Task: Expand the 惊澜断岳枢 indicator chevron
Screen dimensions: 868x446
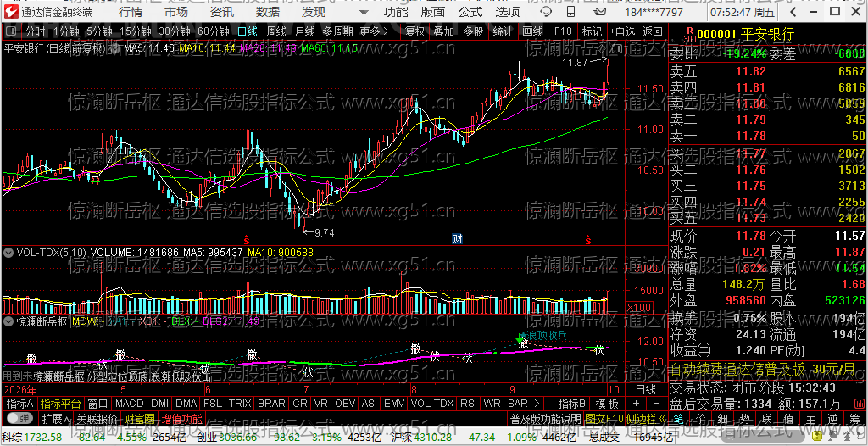Action: pos(8,321)
